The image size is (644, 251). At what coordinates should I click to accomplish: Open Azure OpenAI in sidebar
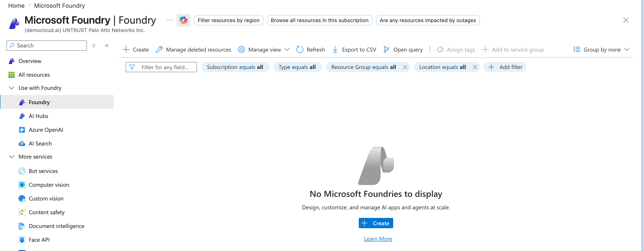tap(46, 130)
